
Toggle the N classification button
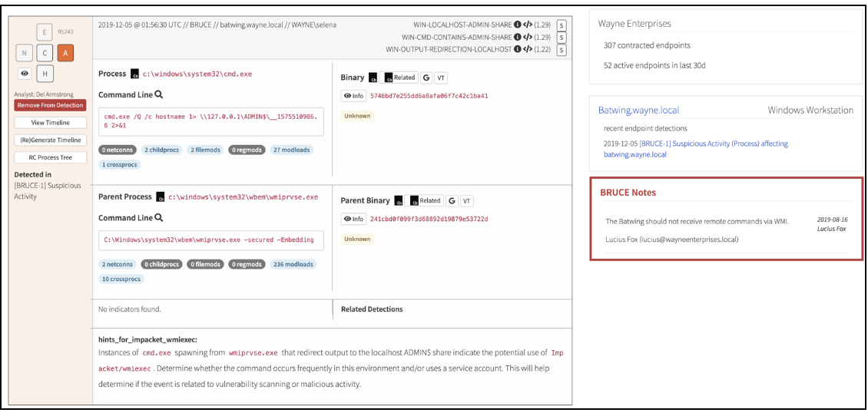click(x=25, y=52)
